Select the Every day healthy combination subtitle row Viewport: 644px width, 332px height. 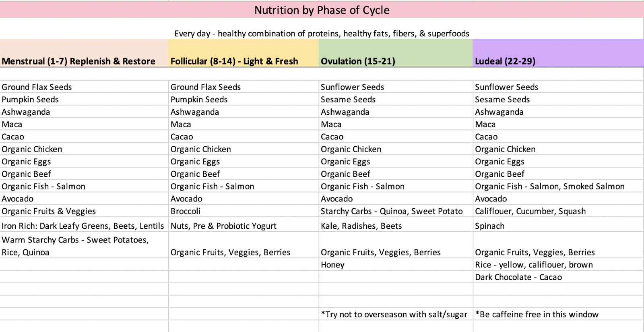tap(322, 33)
